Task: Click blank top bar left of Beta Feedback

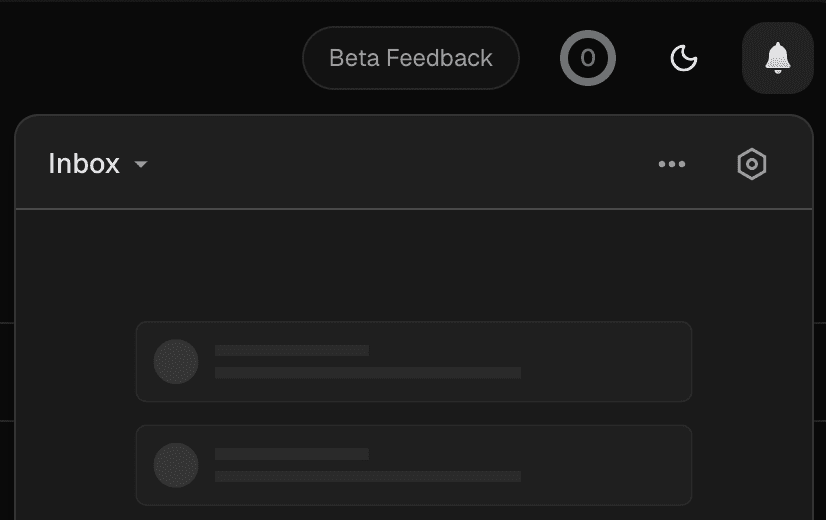Action: click(150, 58)
